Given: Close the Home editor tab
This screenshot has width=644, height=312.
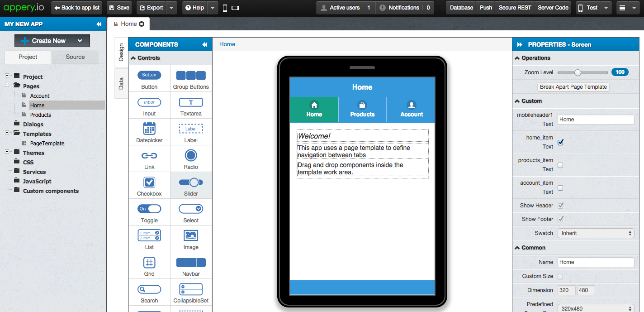Looking at the screenshot, I should pos(142,24).
